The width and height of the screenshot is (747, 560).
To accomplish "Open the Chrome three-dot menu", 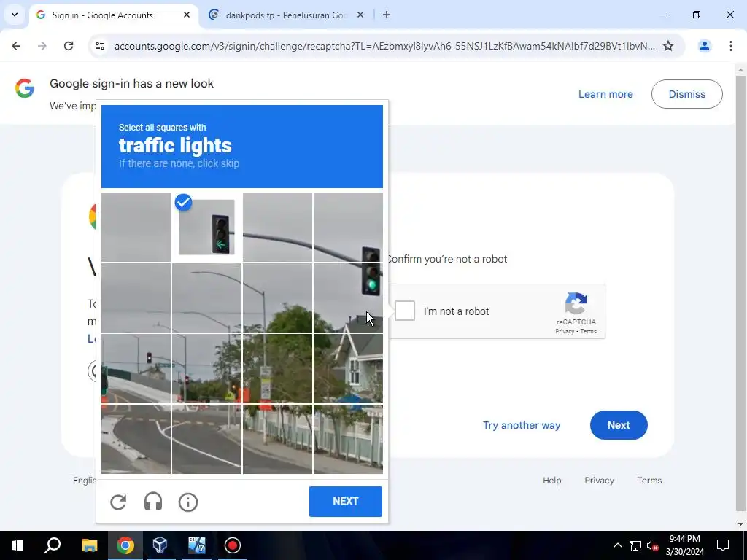I will click(x=730, y=46).
